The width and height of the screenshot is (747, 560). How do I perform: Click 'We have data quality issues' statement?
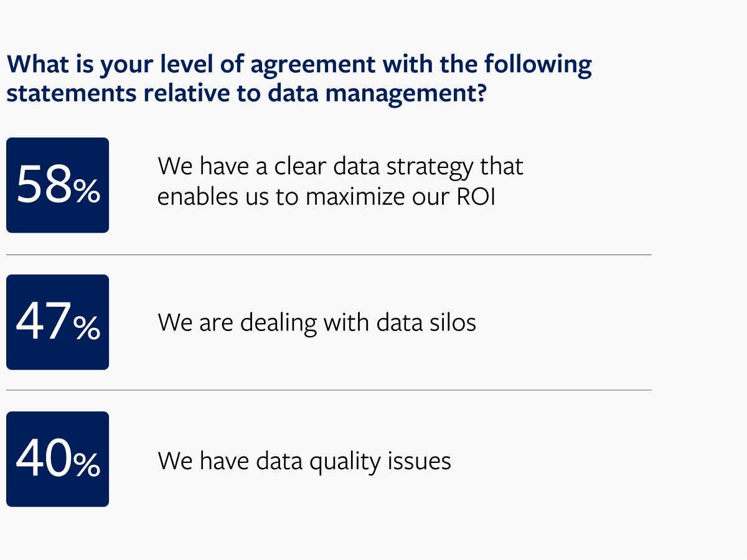pos(304,461)
